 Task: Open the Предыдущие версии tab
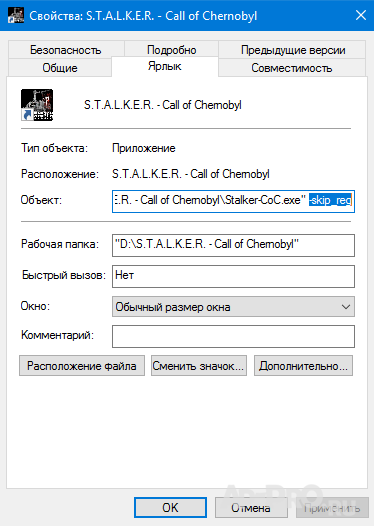(x=292, y=50)
